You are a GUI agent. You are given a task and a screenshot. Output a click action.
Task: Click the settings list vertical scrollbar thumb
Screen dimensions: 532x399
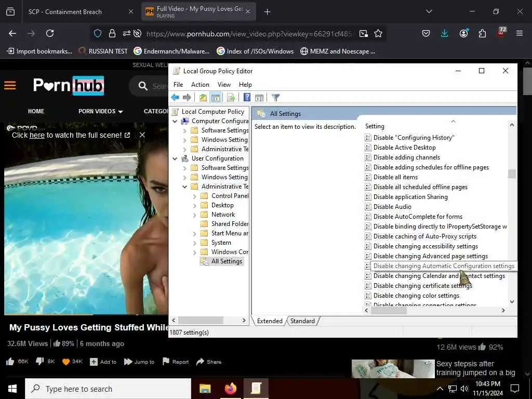(x=512, y=174)
